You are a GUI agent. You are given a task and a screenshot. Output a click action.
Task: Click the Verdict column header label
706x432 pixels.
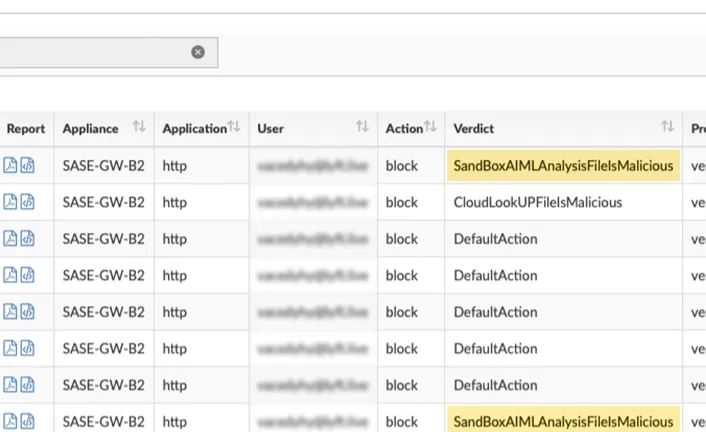474,128
